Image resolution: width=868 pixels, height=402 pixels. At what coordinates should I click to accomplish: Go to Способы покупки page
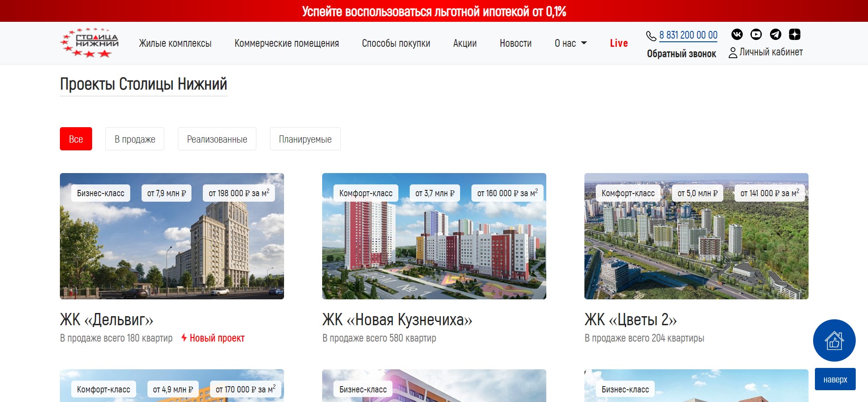(x=396, y=43)
